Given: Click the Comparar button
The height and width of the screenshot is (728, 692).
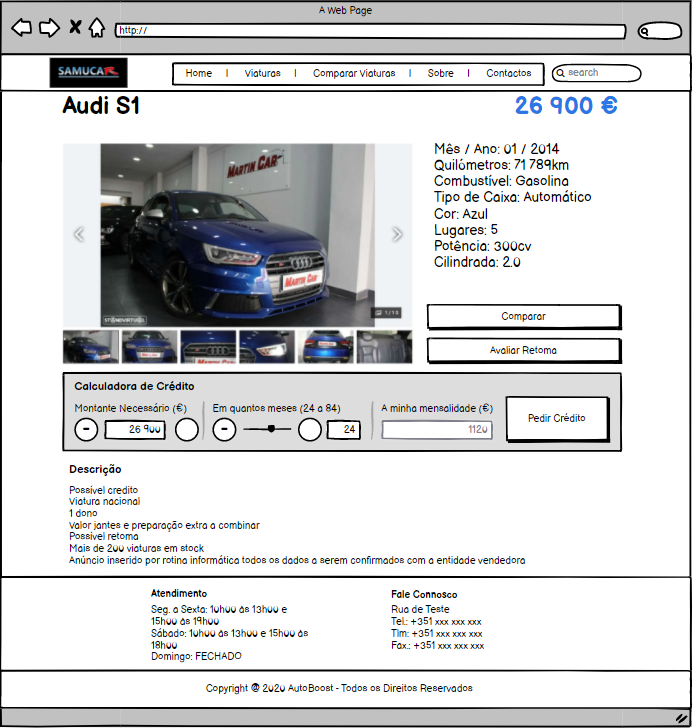Looking at the screenshot, I should pyautogui.click(x=523, y=316).
